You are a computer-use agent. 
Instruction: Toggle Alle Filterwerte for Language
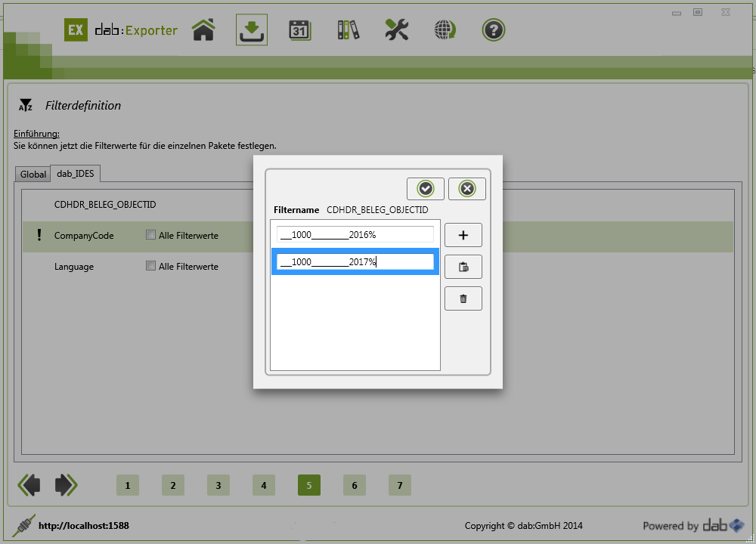[151, 266]
